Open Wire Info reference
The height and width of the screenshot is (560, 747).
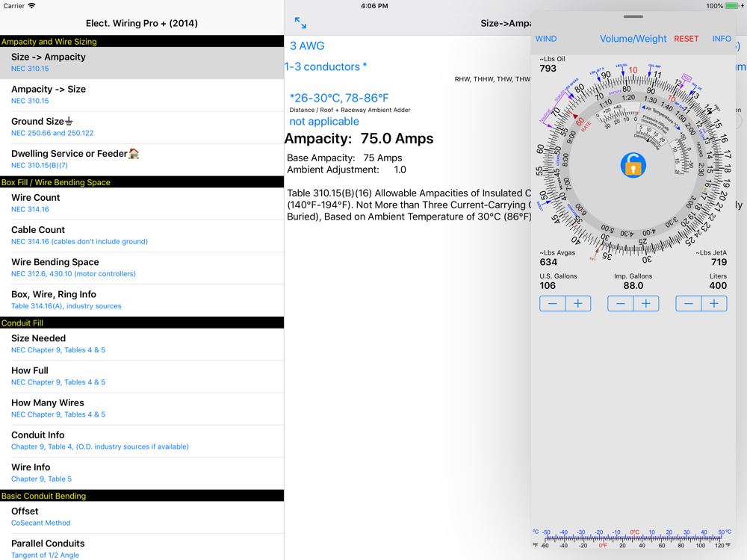142,474
